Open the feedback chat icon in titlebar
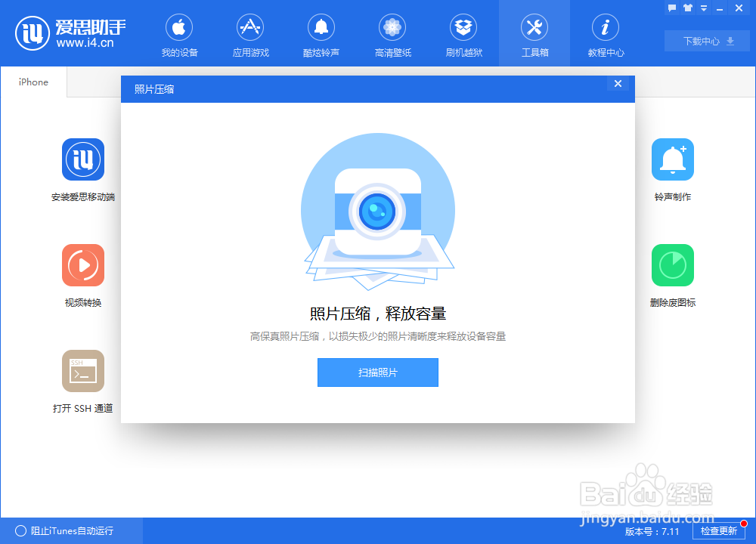The image size is (756, 544). [x=671, y=8]
